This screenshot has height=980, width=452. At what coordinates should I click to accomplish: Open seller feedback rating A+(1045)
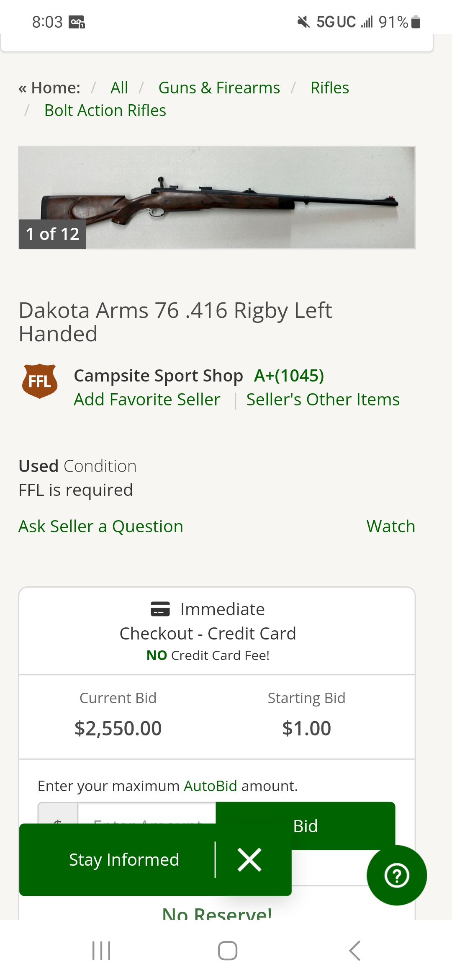(x=289, y=376)
